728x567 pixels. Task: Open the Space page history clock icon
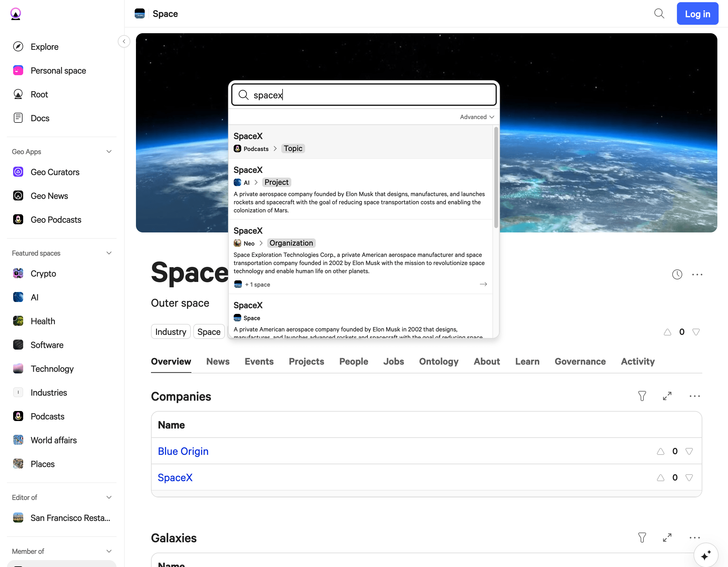(x=677, y=274)
